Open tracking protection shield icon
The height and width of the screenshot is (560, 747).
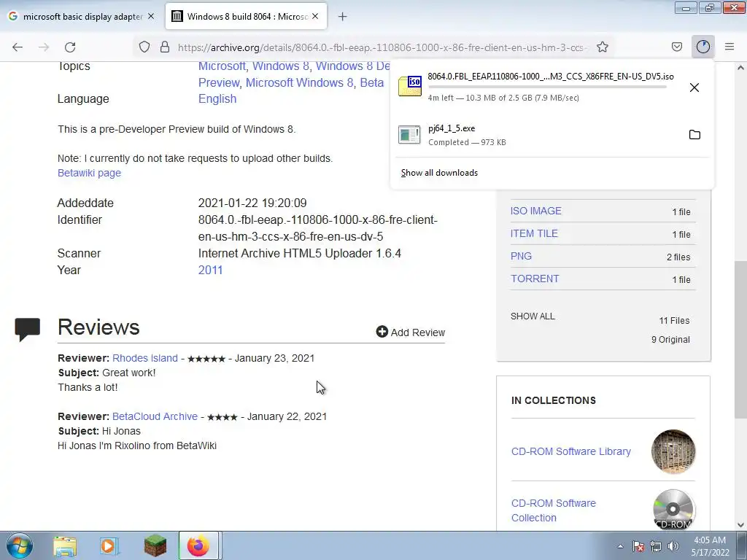(144, 47)
